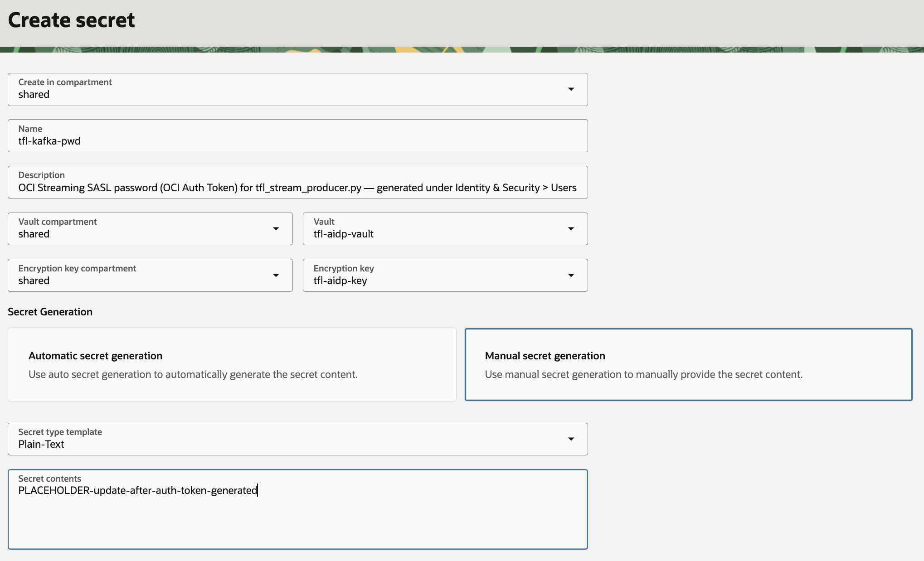Screen dimensions: 924x561
Task: Click the Create secret heading
Action: click(71, 20)
